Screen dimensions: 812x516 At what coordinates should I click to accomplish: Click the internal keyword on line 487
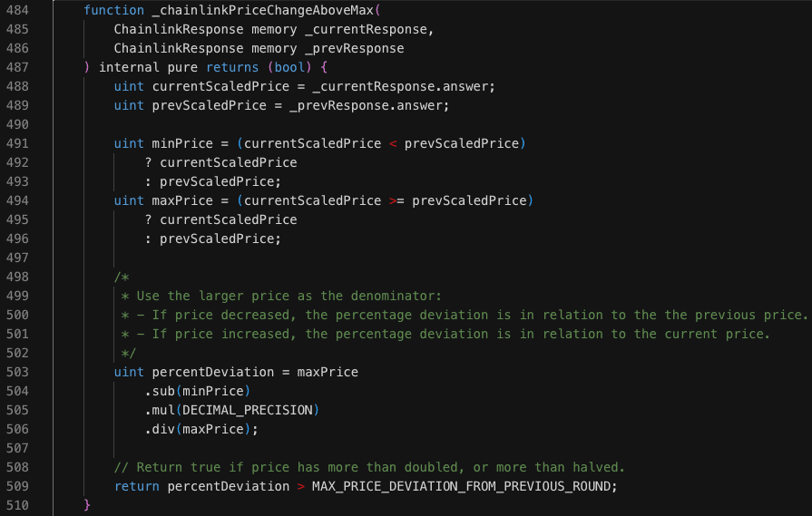(x=129, y=67)
